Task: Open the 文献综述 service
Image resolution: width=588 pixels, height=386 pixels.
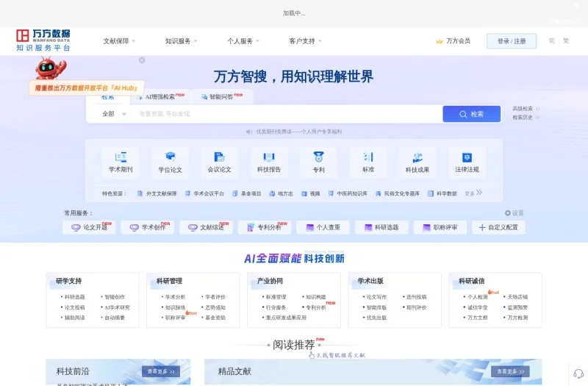Action: [x=206, y=227]
